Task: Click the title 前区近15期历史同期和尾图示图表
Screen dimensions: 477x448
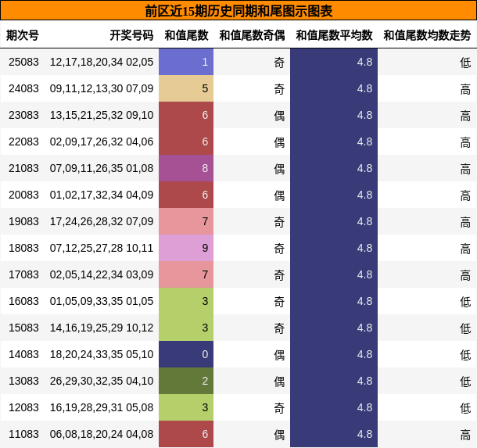Action: pyautogui.click(x=238, y=11)
